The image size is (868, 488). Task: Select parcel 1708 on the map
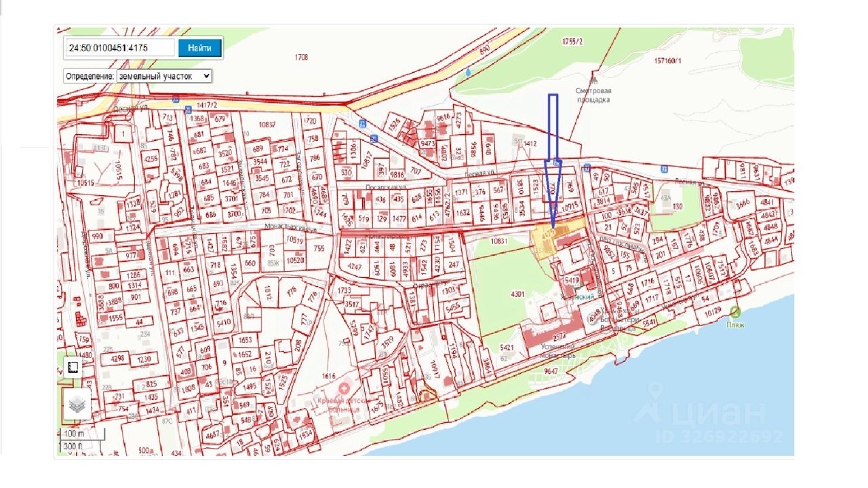(302, 58)
